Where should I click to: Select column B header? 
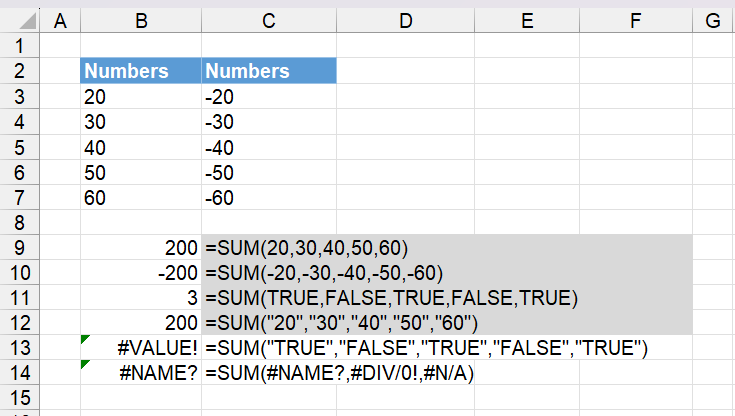click(141, 21)
